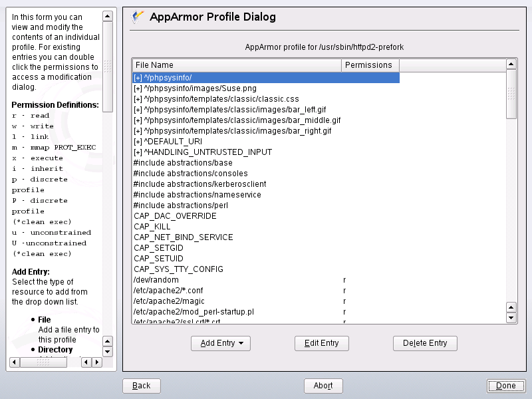Click the Permissions column header
Screen dimensions: 532x399
click(370, 65)
